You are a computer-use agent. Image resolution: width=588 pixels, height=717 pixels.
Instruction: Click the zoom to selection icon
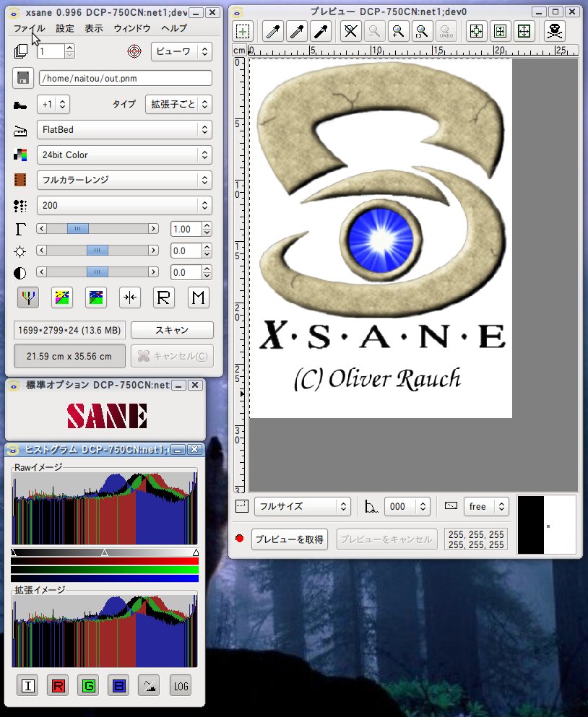[423, 32]
